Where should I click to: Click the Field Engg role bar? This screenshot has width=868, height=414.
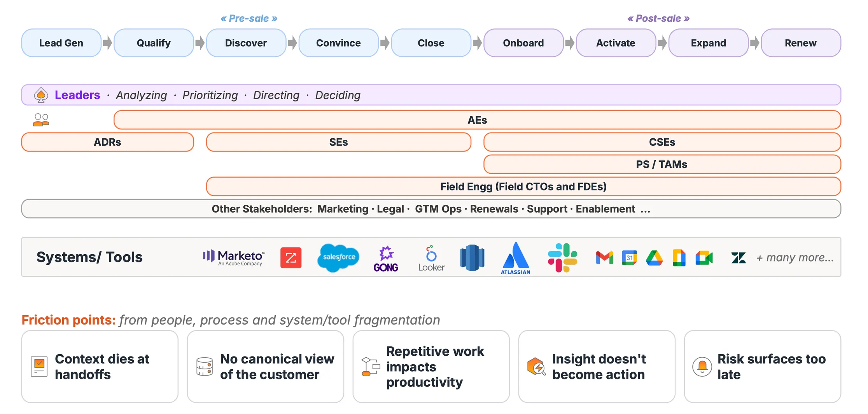523,186
